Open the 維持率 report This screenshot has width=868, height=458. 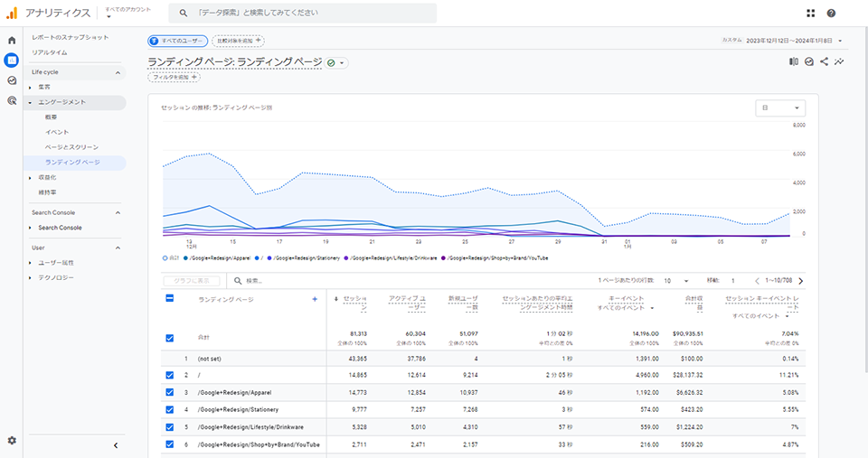47,192
